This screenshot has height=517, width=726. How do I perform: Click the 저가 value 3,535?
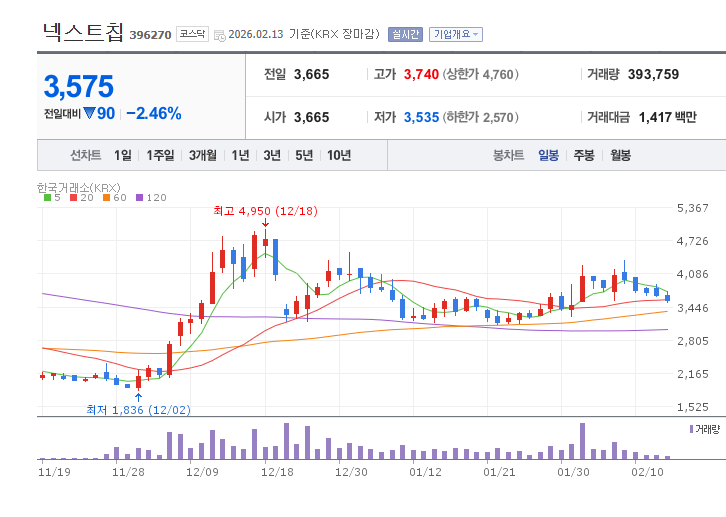click(x=421, y=118)
